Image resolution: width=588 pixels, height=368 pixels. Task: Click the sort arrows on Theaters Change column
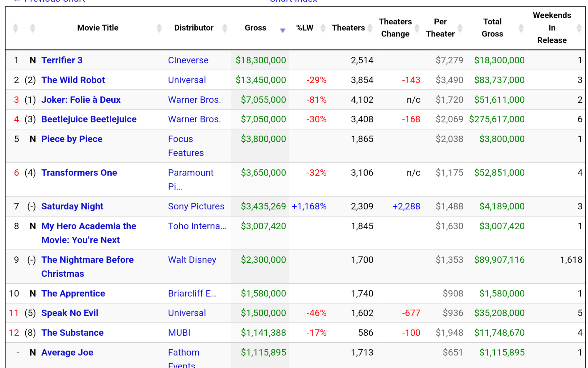(x=417, y=28)
